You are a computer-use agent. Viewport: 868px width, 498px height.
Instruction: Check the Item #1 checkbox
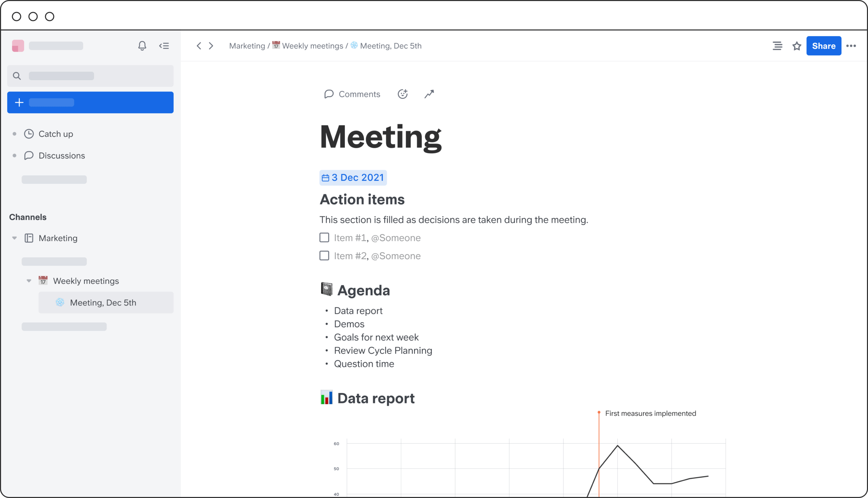(324, 238)
